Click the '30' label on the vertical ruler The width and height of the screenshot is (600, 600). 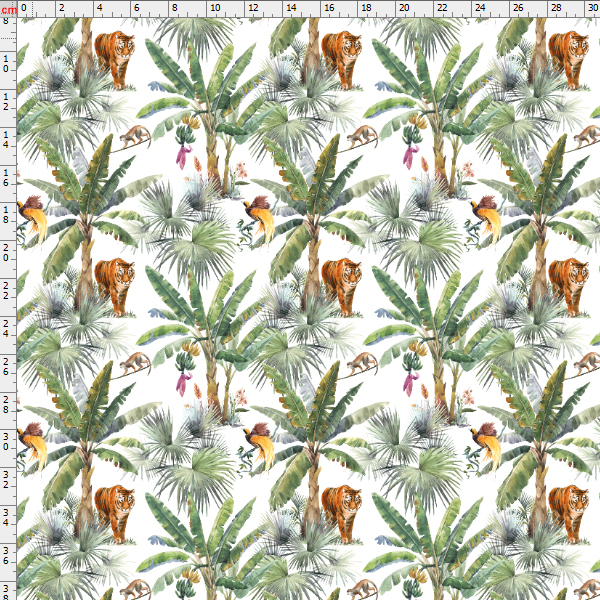(6, 442)
